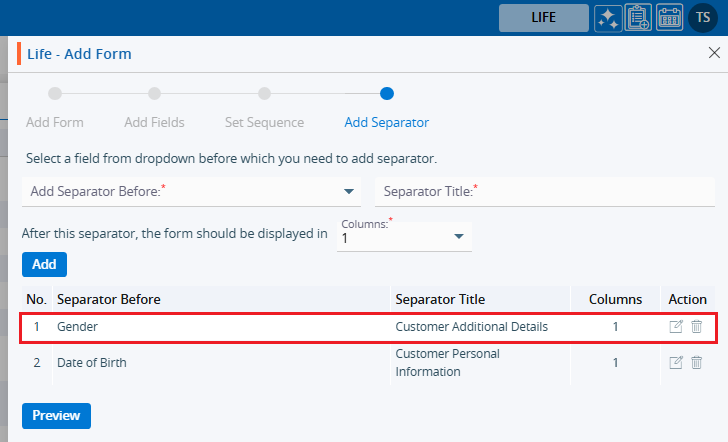The width and height of the screenshot is (728, 442).
Task: Click the LIFE button in header
Action: tap(544, 18)
